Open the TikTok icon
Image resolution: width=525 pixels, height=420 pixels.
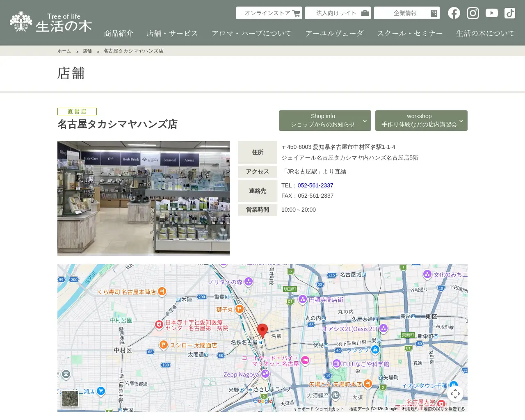(510, 13)
